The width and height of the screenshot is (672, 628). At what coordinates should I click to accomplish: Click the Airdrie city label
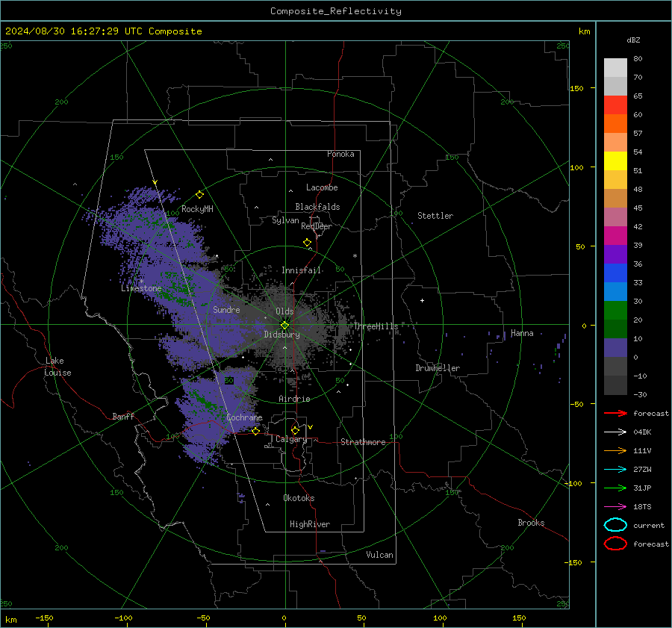point(294,399)
